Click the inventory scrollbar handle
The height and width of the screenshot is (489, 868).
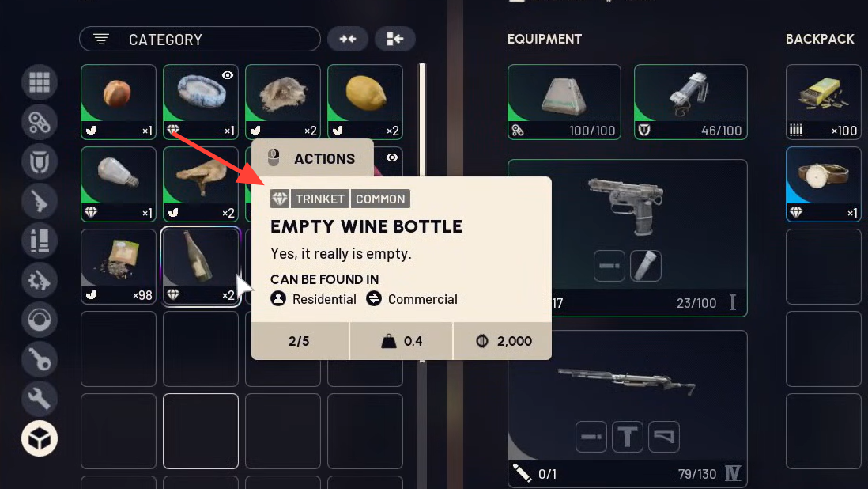pyautogui.click(x=422, y=213)
